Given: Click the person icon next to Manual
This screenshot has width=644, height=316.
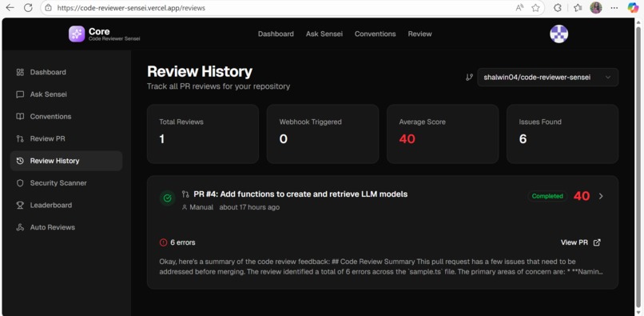Looking at the screenshot, I should point(185,207).
